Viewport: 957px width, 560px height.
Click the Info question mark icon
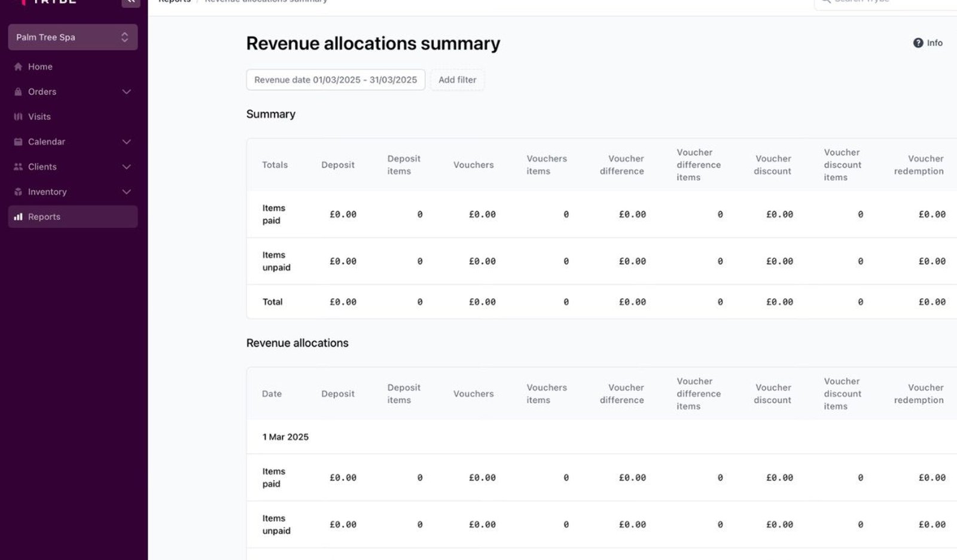(918, 43)
